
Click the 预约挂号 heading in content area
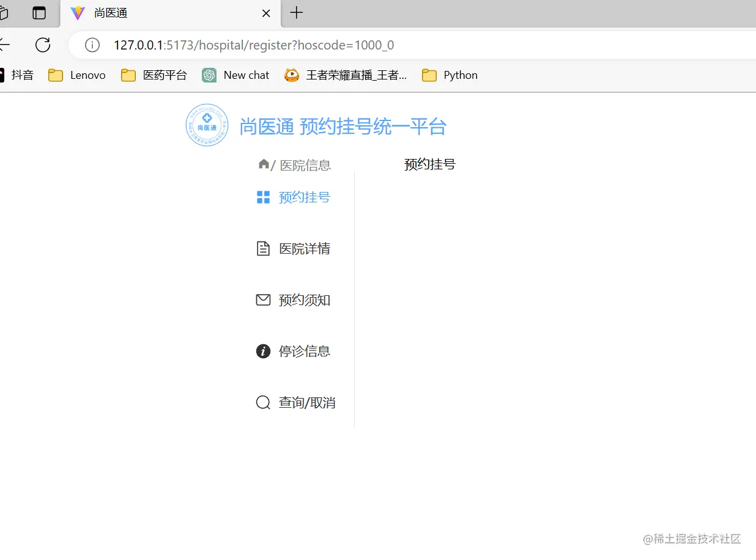[430, 164]
